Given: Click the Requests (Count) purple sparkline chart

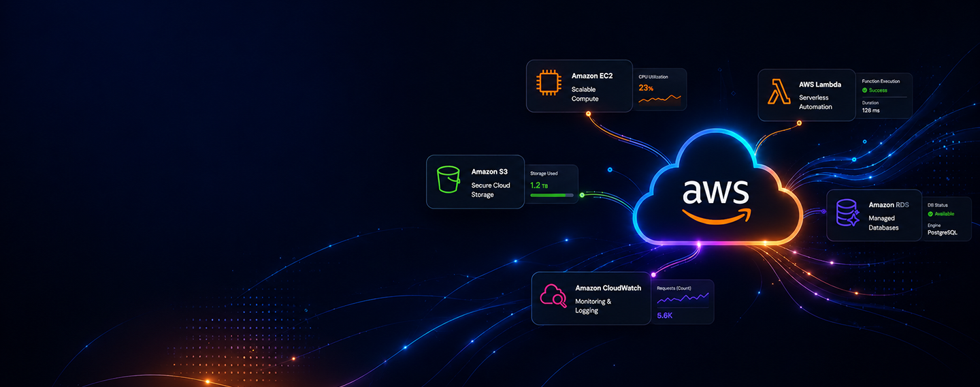Looking at the screenshot, I should [x=683, y=298].
